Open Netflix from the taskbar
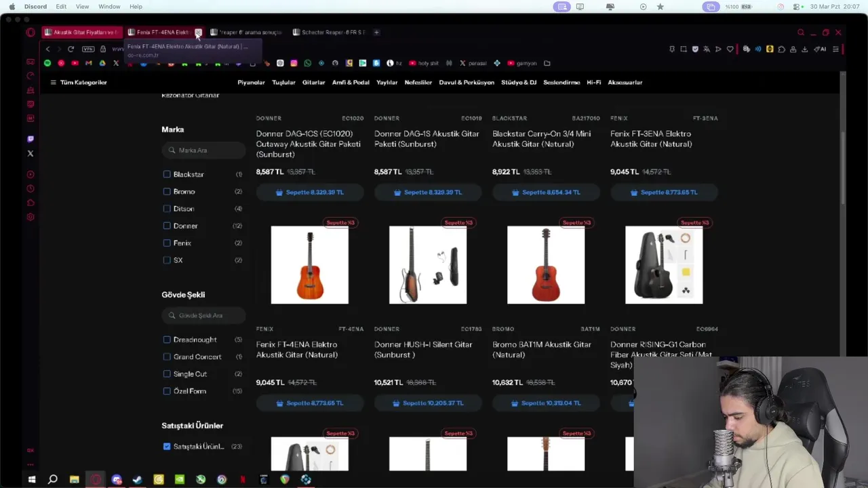868x488 pixels. tap(242, 480)
